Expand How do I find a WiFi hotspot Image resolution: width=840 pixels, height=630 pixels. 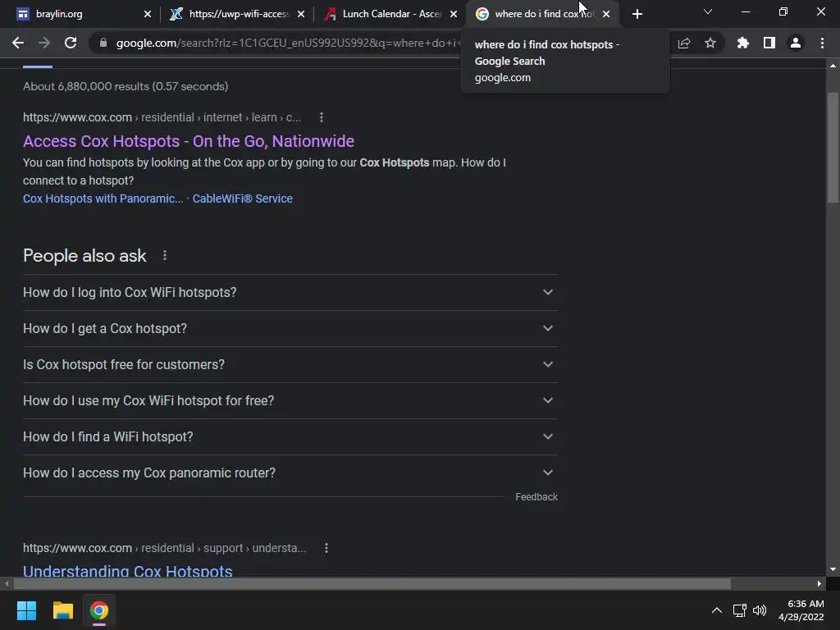(x=290, y=436)
